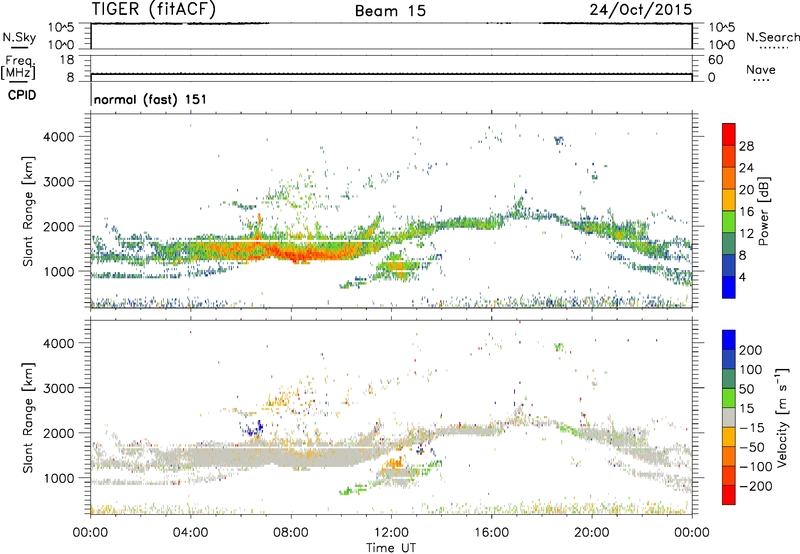Pick the yellow-green 12–16 dB band on Power color bar
The width and height of the screenshot is (800, 554).
[729, 221]
